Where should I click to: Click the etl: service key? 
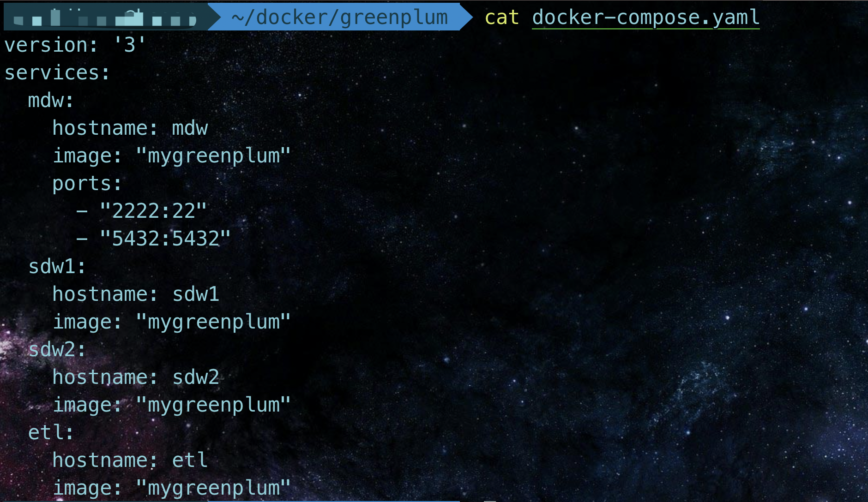[51, 433]
